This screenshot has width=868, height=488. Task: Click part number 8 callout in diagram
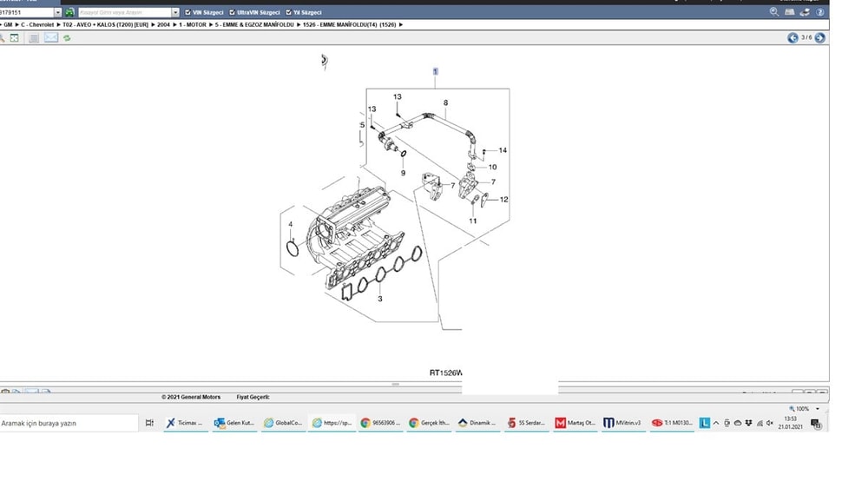[x=445, y=102]
